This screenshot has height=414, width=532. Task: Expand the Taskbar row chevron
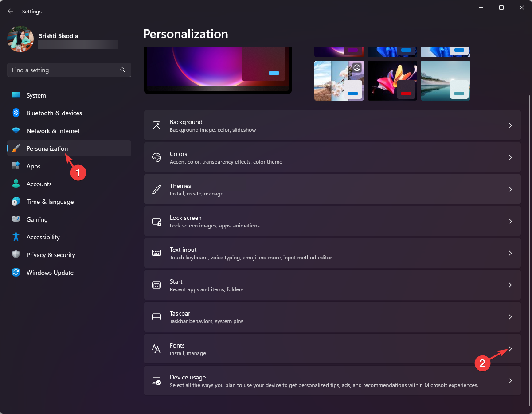[510, 317]
